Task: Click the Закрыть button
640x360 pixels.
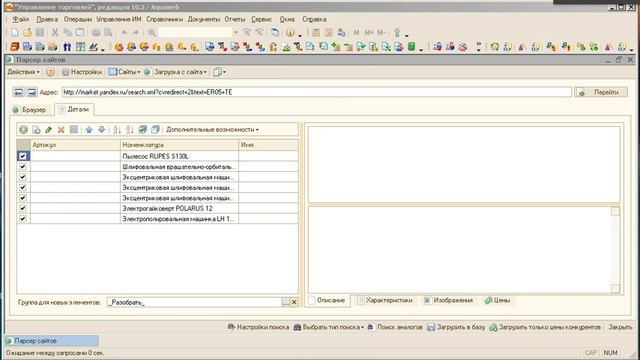Action: (620, 327)
